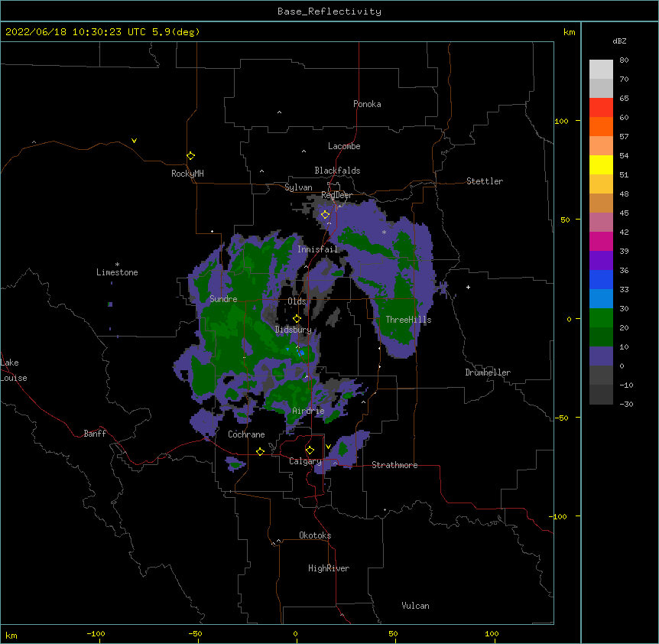The width and height of the screenshot is (659, 644).
Task: Select the Drumheller label
Action: pyautogui.click(x=488, y=372)
